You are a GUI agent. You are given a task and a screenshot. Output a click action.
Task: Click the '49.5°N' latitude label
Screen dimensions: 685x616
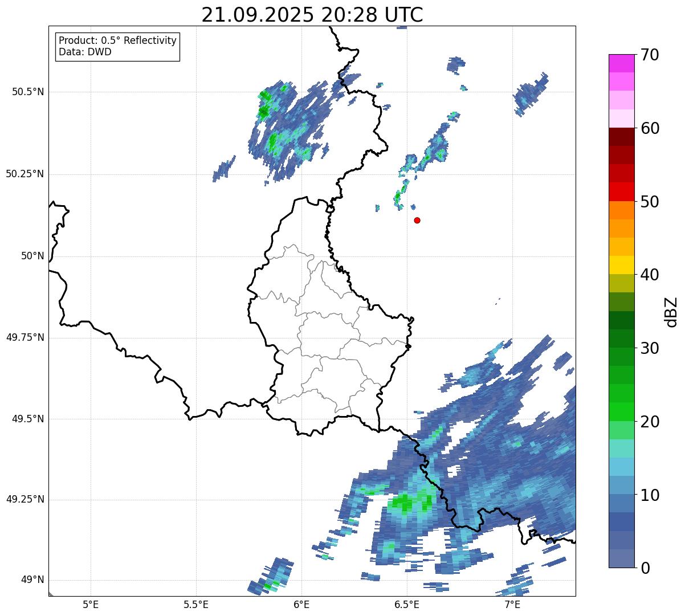pyautogui.click(x=28, y=419)
